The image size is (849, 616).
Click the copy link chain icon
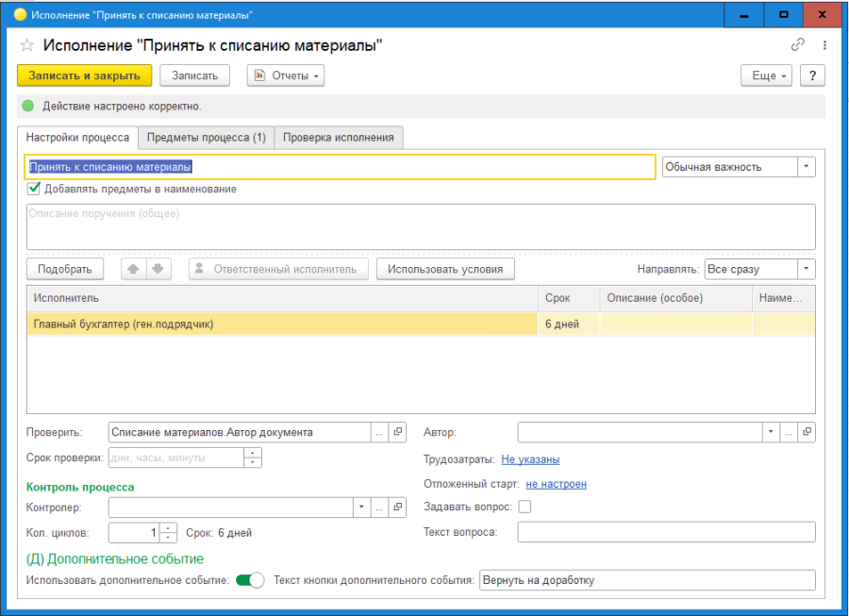coord(798,45)
